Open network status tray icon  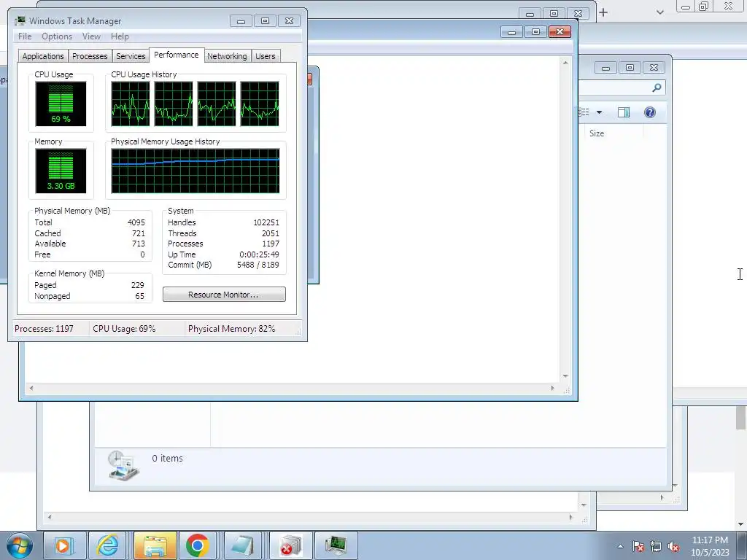click(656, 547)
